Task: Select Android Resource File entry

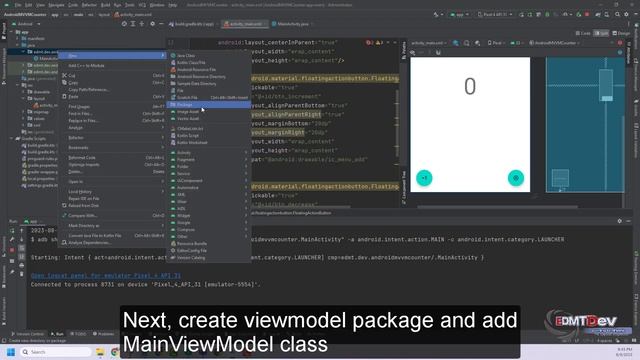Action: 209,69
